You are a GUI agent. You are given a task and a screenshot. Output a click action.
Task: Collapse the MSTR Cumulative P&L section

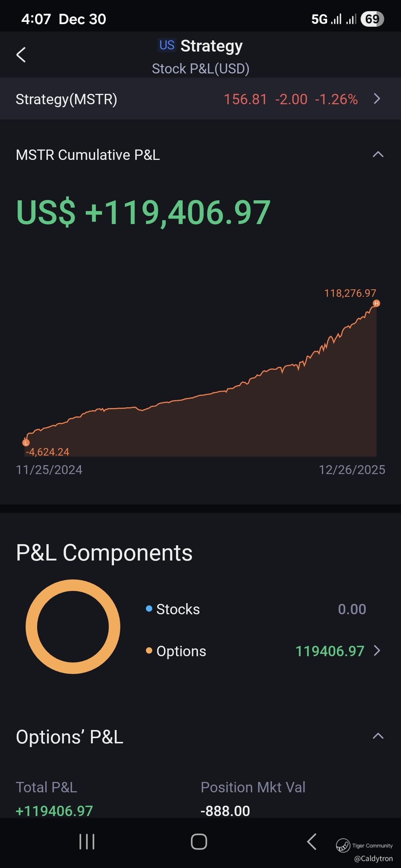[378, 155]
